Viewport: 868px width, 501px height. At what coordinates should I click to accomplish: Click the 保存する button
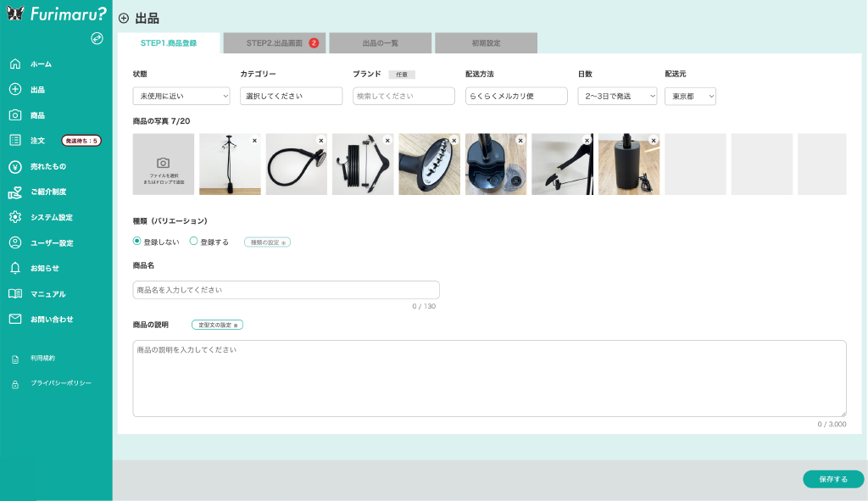[x=832, y=479]
